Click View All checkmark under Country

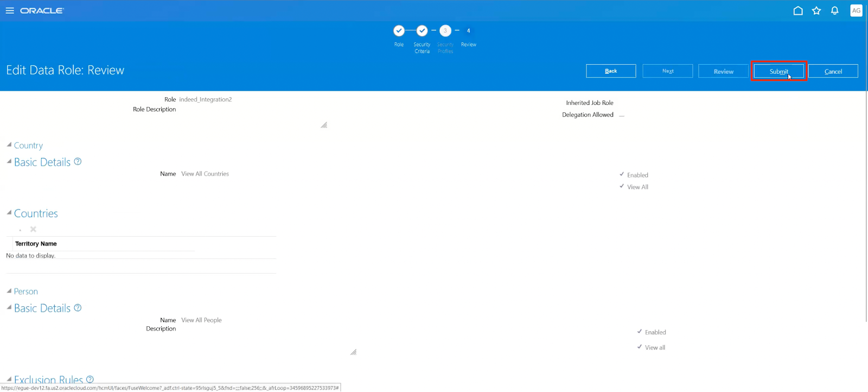622,186
